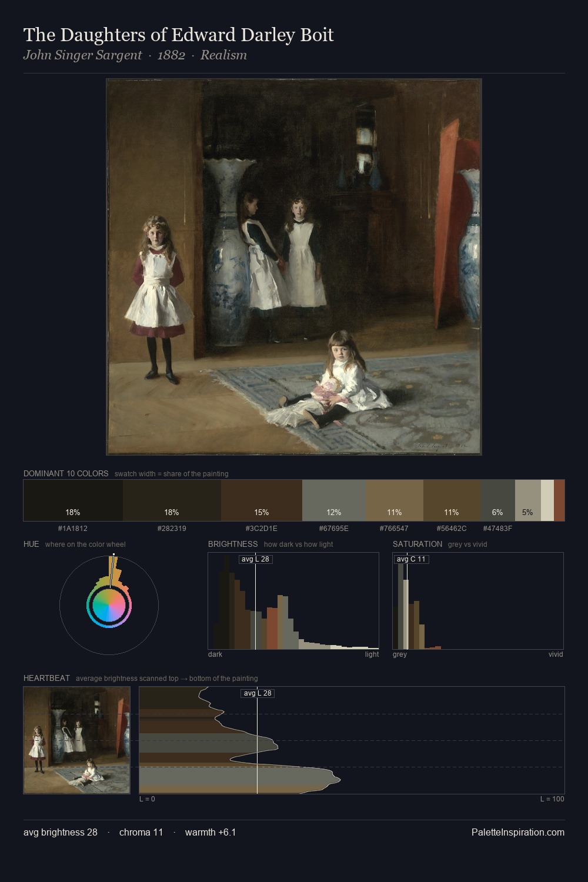
Task: Click the hex label '#56462C'
Action: (452, 529)
